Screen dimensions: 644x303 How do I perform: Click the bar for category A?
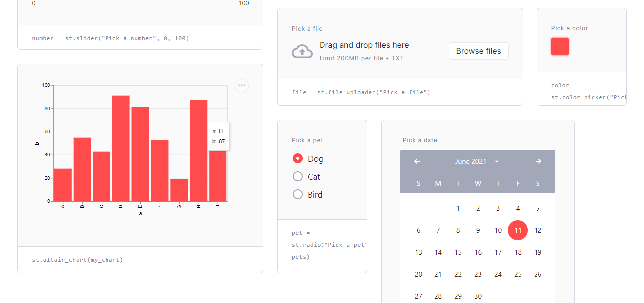click(63, 185)
